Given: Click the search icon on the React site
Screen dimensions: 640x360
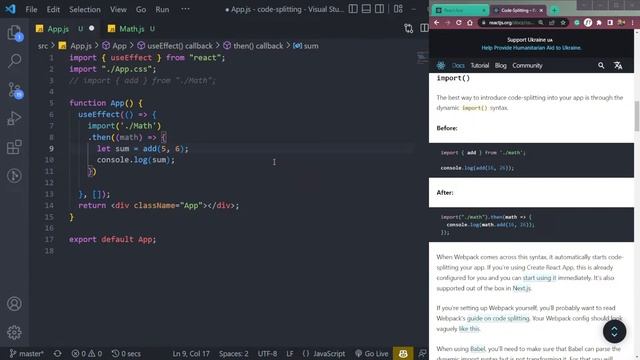Looking at the screenshot, I should point(601,65).
